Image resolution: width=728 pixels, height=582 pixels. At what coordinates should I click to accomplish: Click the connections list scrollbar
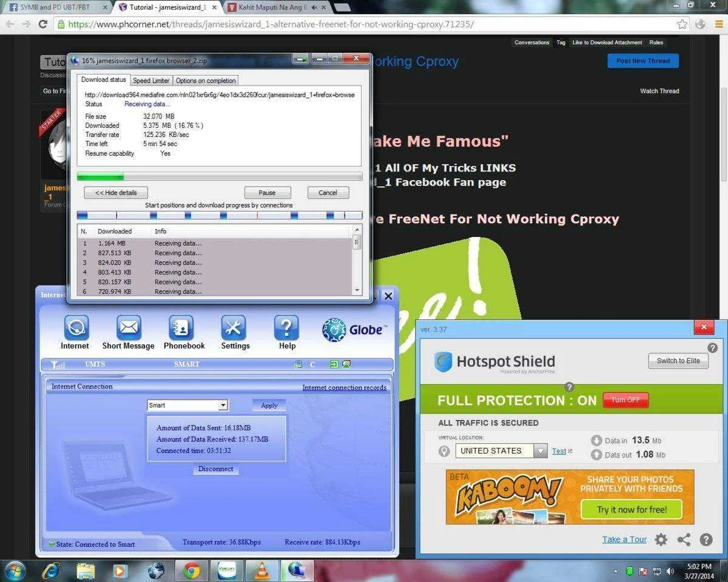pyautogui.click(x=357, y=260)
